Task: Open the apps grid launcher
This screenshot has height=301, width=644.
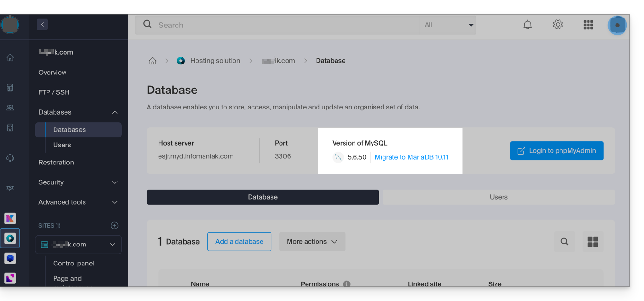Action: coord(588,25)
